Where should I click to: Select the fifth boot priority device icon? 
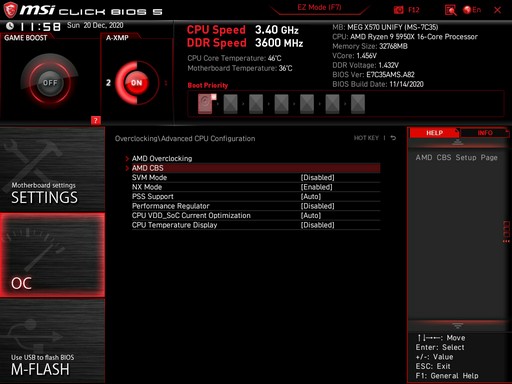pyautogui.click(x=307, y=104)
